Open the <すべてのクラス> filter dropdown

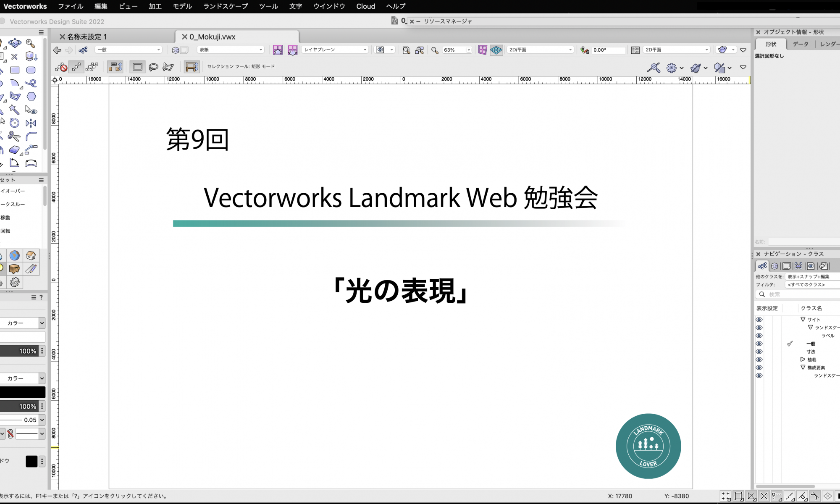point(813,285)
